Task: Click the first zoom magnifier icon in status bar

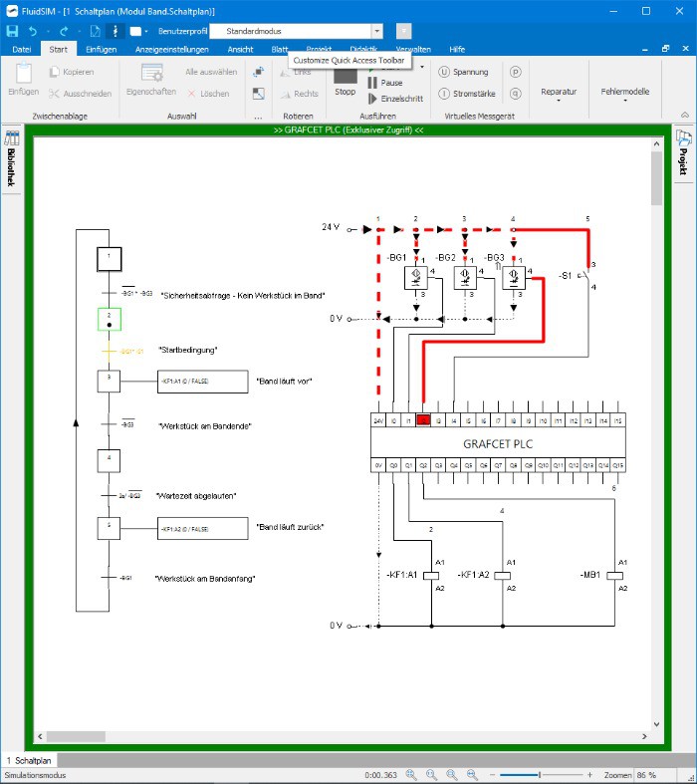Action: click(x=411, y=774)
